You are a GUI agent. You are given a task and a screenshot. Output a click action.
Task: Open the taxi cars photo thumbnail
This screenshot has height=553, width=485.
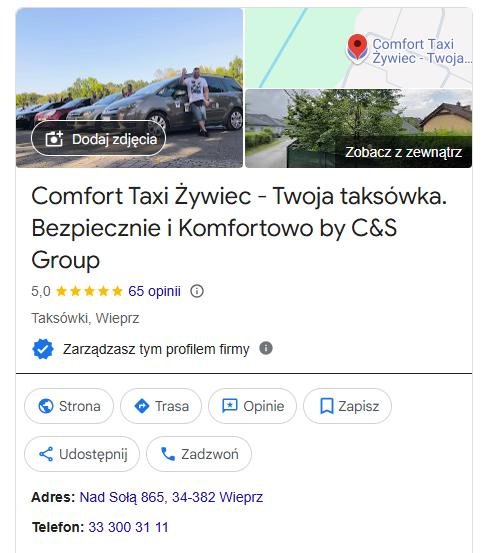[x=129, y=87]
